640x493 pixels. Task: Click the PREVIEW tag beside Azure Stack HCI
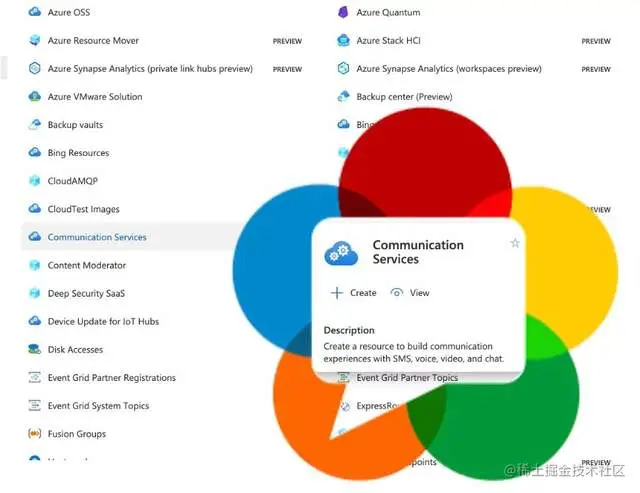pos(596,41)
